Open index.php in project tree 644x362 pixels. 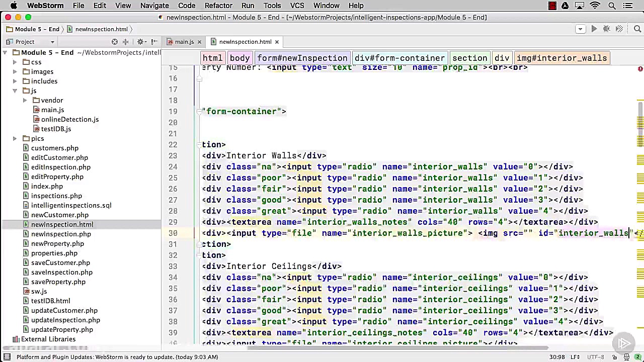point(47,187)
